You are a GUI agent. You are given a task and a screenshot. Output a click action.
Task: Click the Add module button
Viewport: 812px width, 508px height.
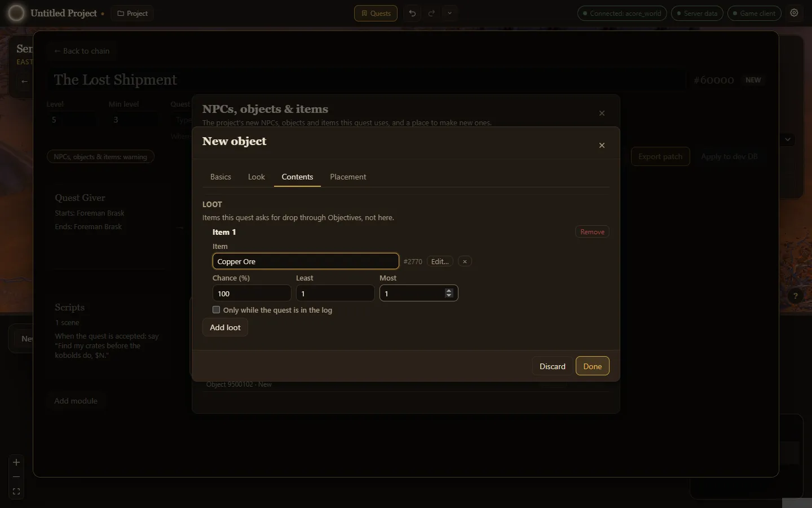point(76,401)
